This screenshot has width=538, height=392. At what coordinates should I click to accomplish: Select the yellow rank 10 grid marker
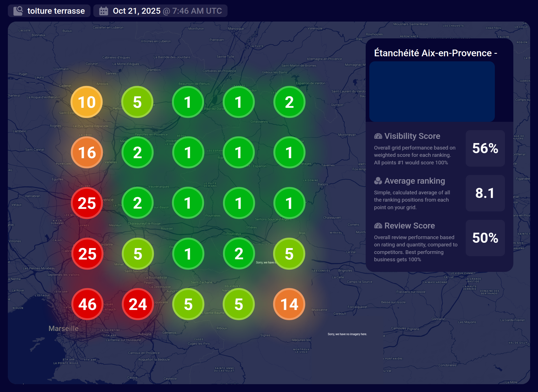(x=87, y=102)
